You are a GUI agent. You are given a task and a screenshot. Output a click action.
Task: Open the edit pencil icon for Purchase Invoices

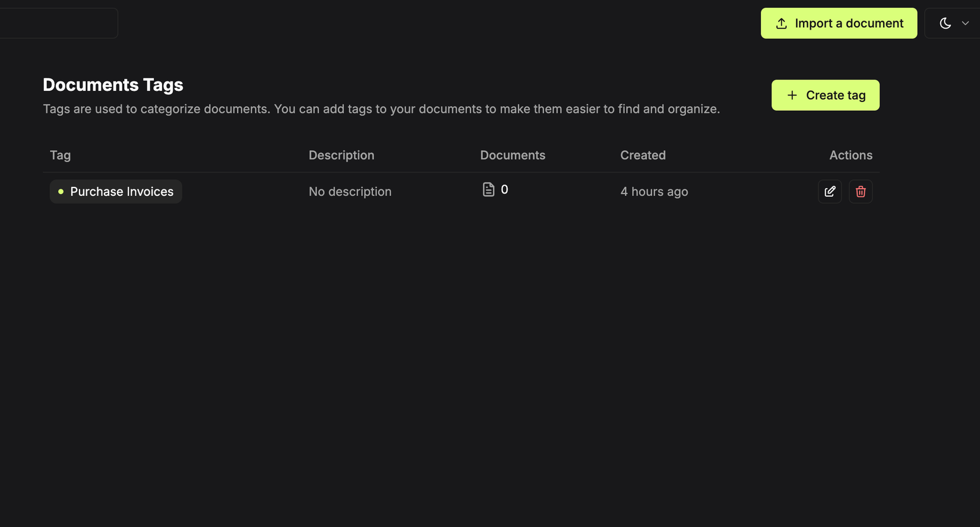[830, 191]
